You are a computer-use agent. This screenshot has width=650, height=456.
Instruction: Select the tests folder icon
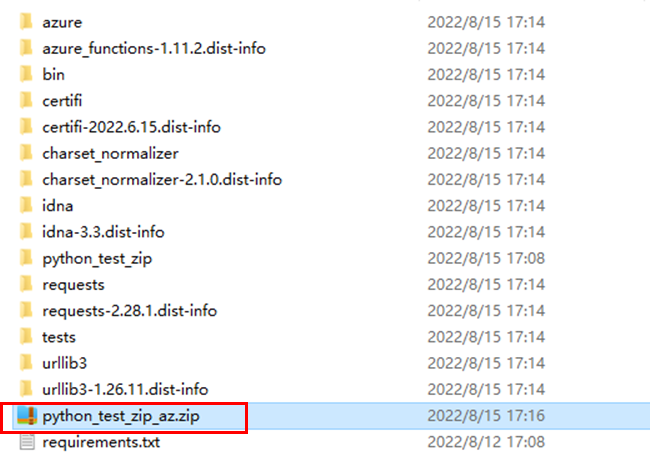pyautogui.click(x=26, y=336)
